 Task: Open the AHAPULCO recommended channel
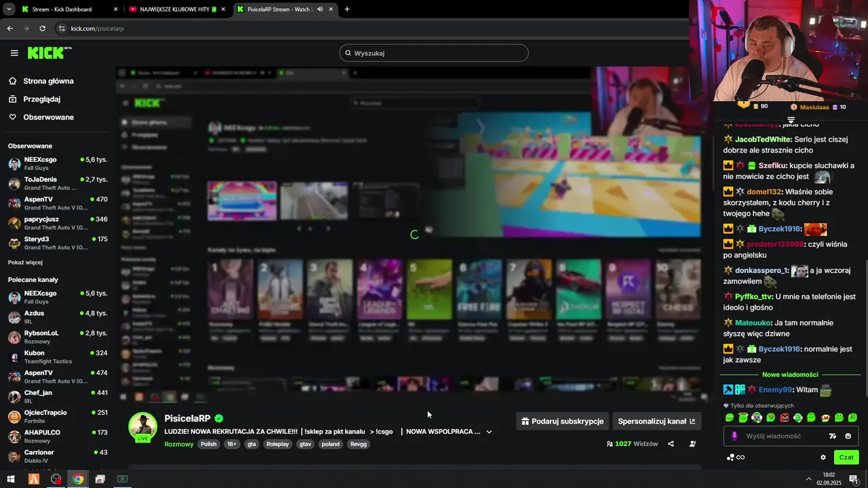coord(57,436)
